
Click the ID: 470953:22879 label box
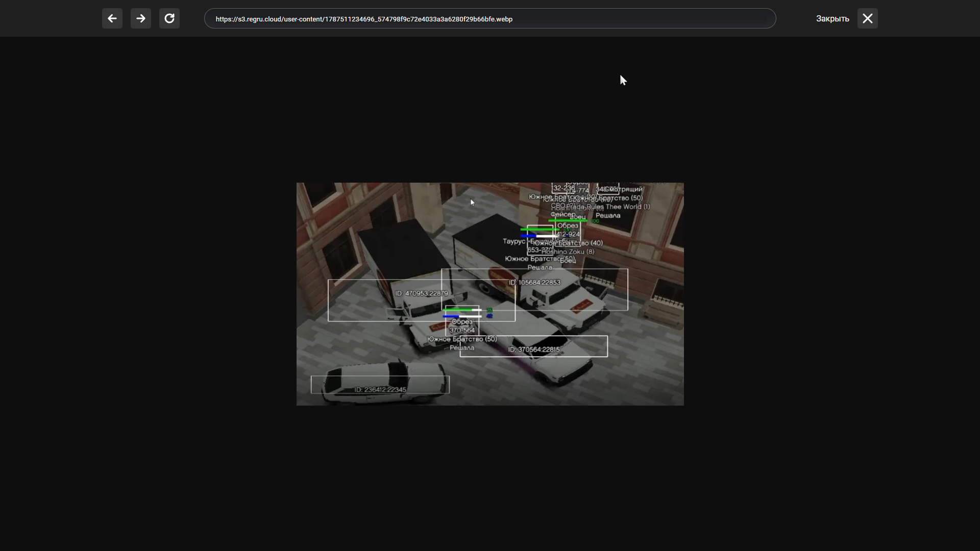[422, 300]
